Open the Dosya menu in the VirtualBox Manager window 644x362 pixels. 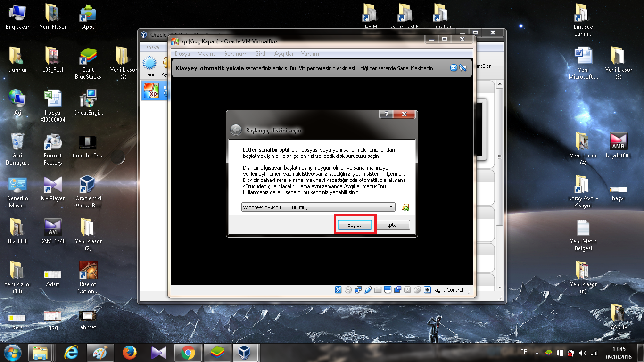[x=152, y=47]
